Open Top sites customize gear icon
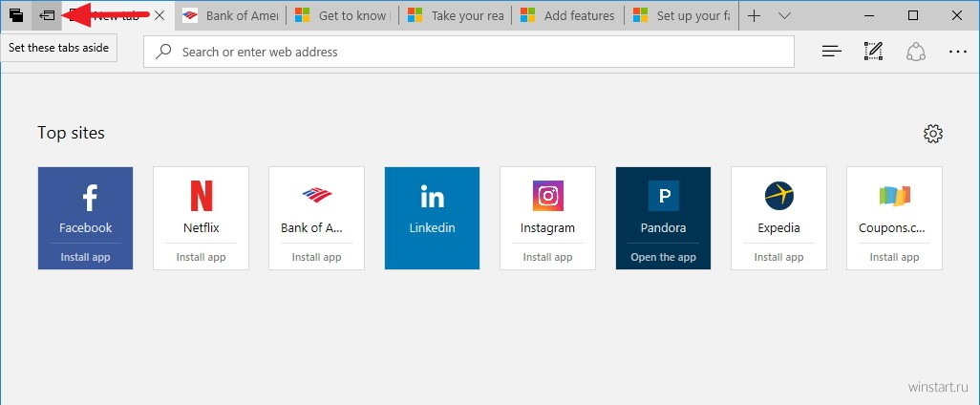 933,133
